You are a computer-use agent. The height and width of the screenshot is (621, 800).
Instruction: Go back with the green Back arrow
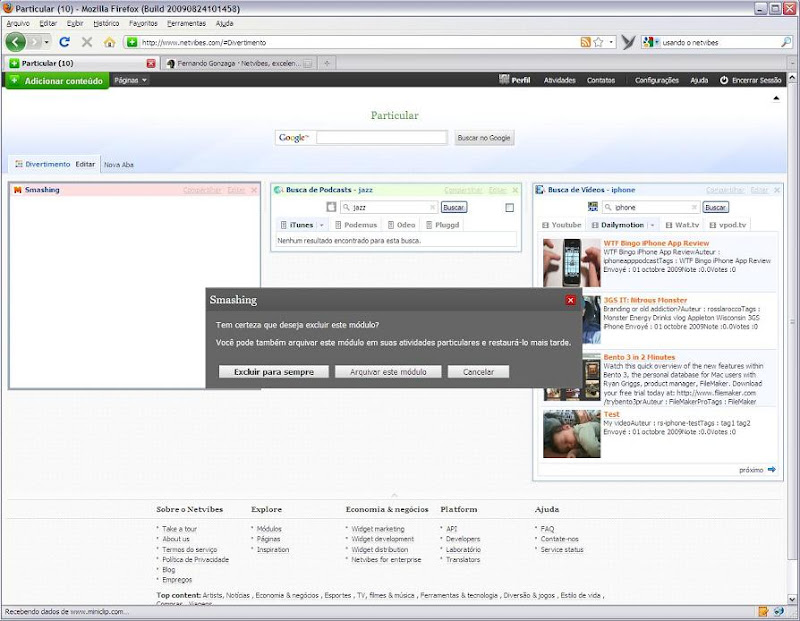point(16,42)
